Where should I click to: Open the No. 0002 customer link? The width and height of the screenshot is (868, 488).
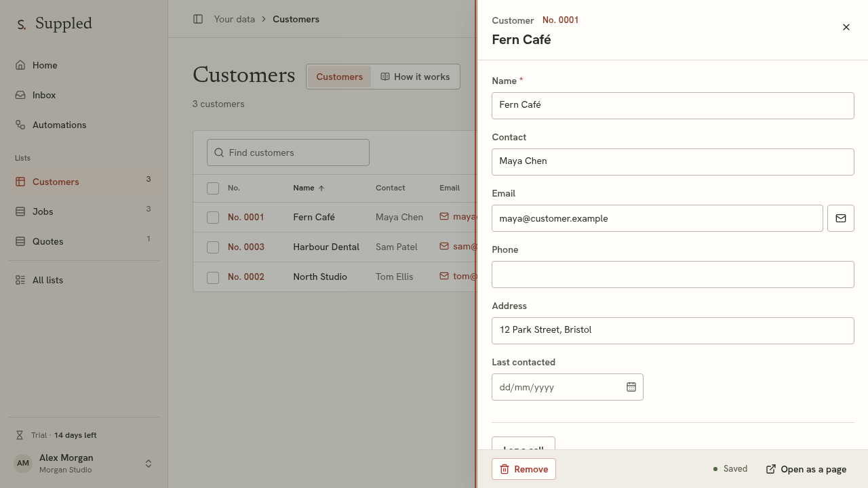pos(246,277)
